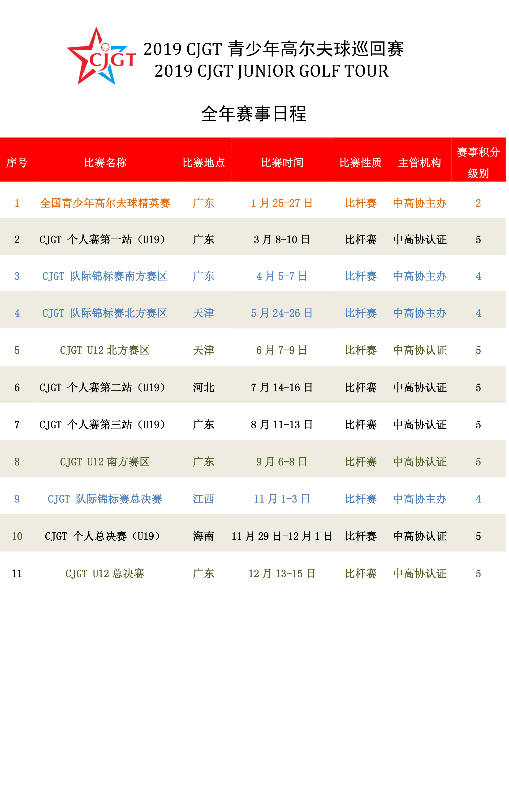The image size is (509, 812).
Task: Click sequence number 11
Action: tap(17, 573)
